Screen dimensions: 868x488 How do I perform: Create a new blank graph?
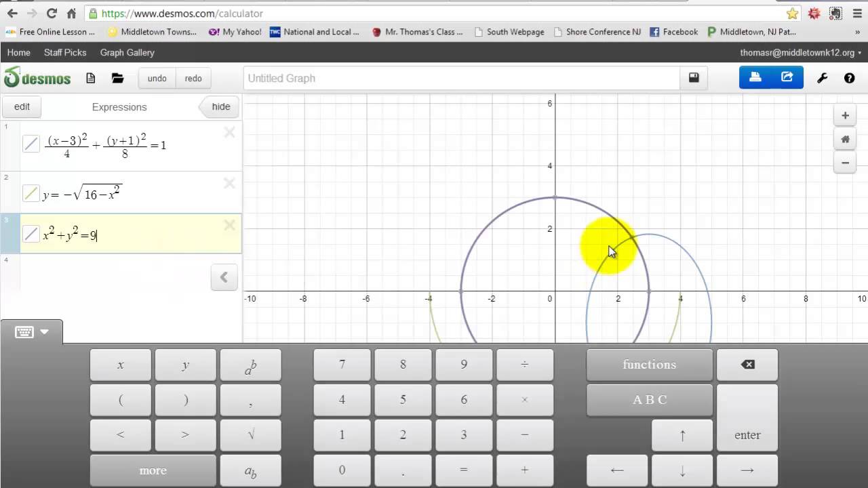(90, 78)
